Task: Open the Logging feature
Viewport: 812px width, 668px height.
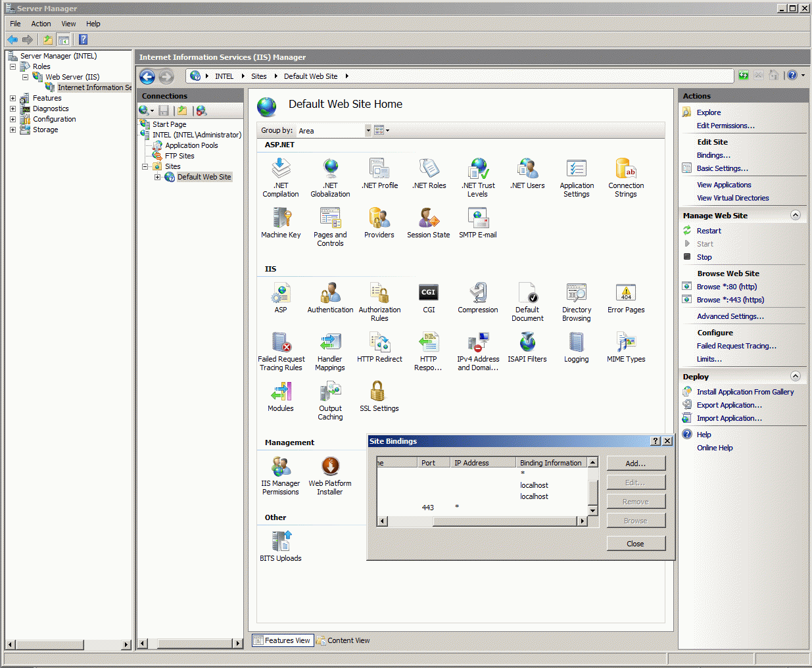Action: [x=577, y=347]
